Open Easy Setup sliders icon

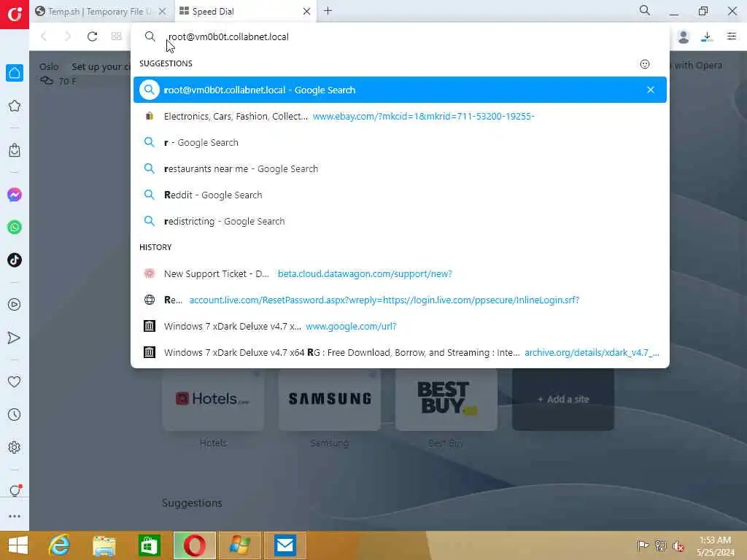point(731,36)
